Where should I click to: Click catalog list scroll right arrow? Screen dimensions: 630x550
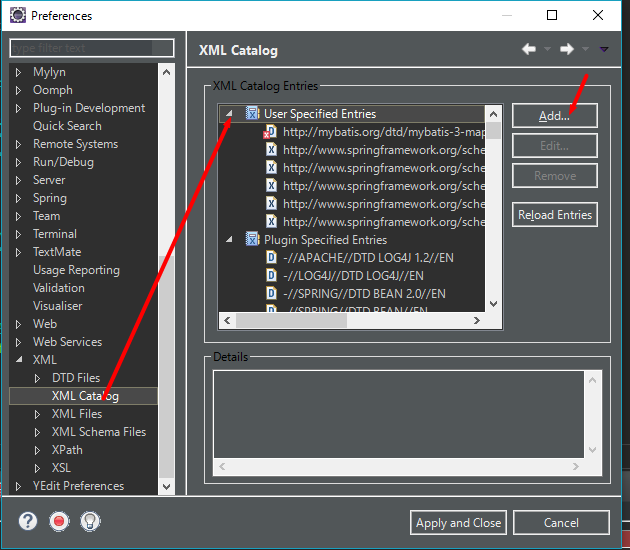pos(477,321)
